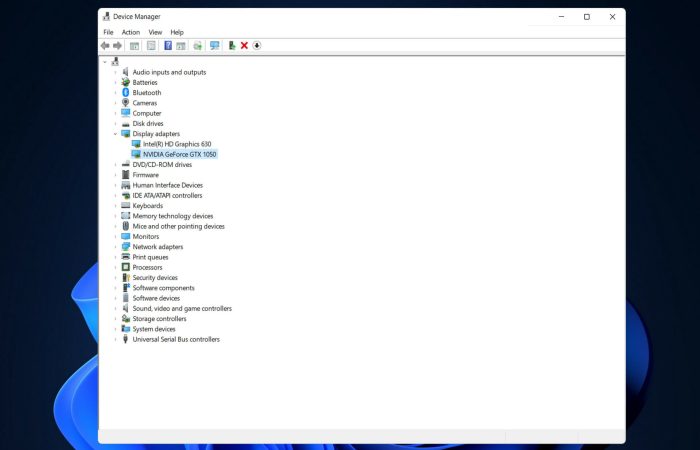Click the Security devices key icon

125,277
